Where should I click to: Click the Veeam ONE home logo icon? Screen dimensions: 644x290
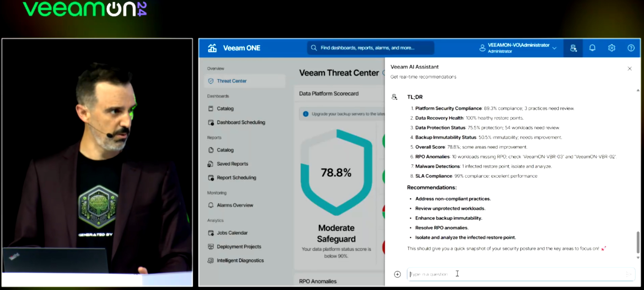[x=212, y=48]
